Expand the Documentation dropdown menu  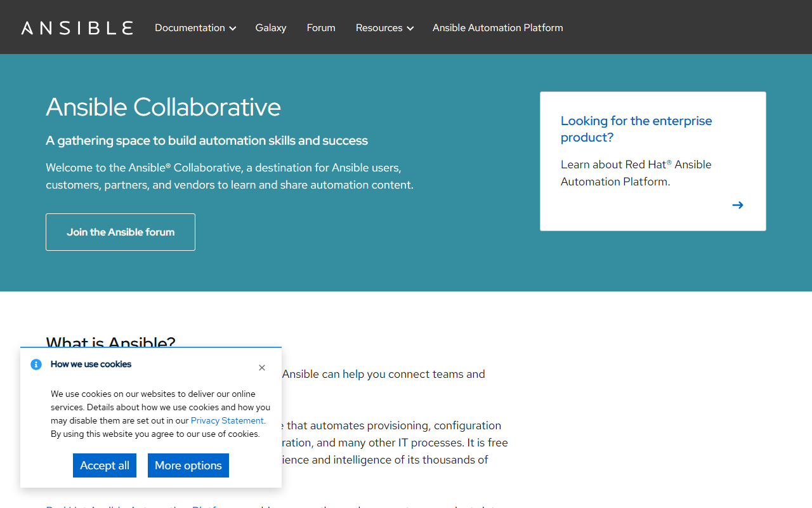(195, 28)
